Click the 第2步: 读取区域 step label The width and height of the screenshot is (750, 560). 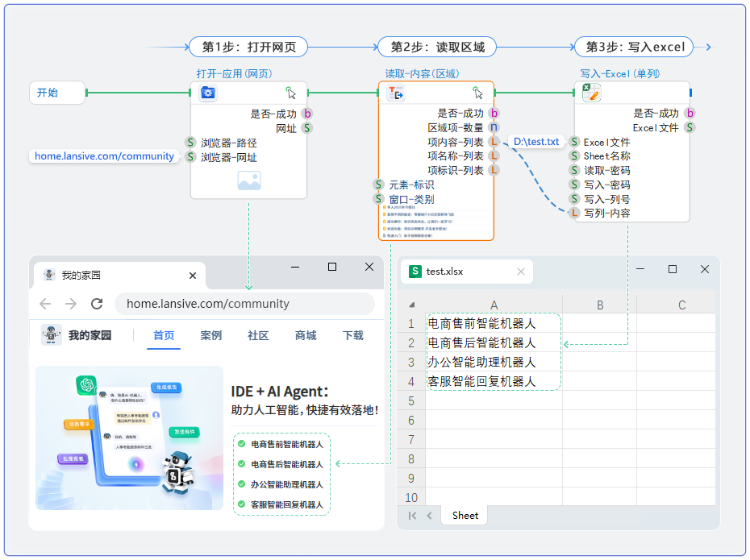click(436, 47)
